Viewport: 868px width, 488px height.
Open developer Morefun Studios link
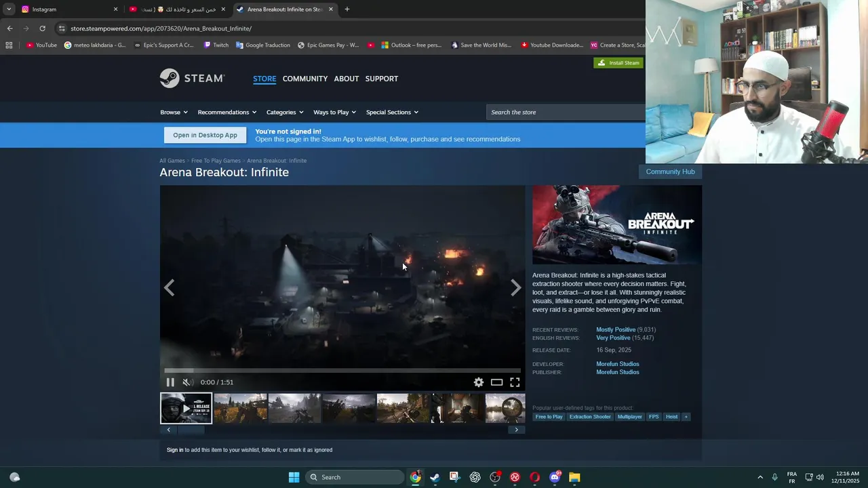point(618,364)
